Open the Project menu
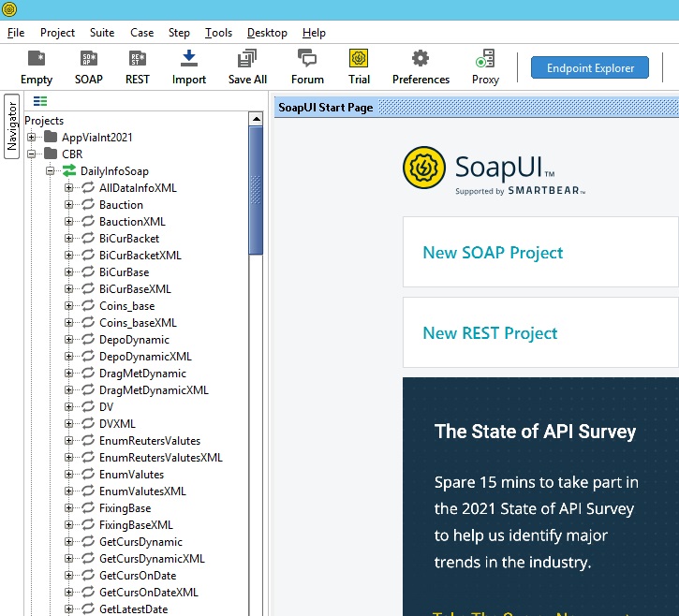The image size is (679, 616). pos(57,33)
